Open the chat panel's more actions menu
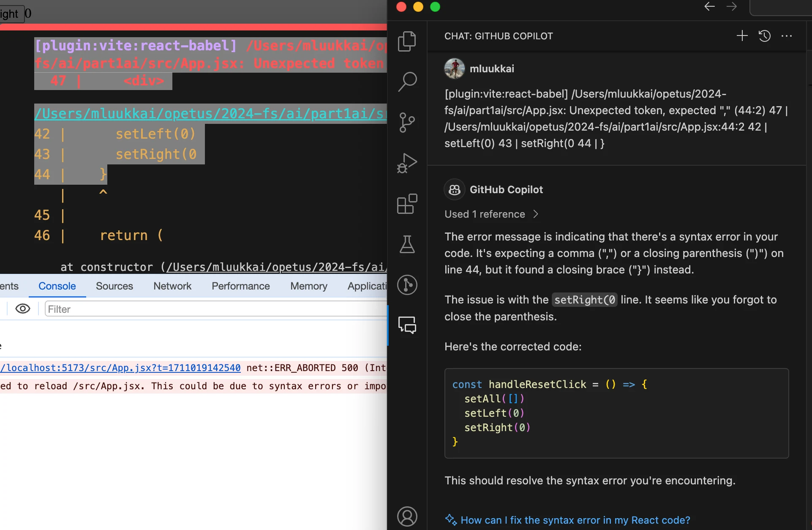812x530 pixels. [x=787, y=36]
